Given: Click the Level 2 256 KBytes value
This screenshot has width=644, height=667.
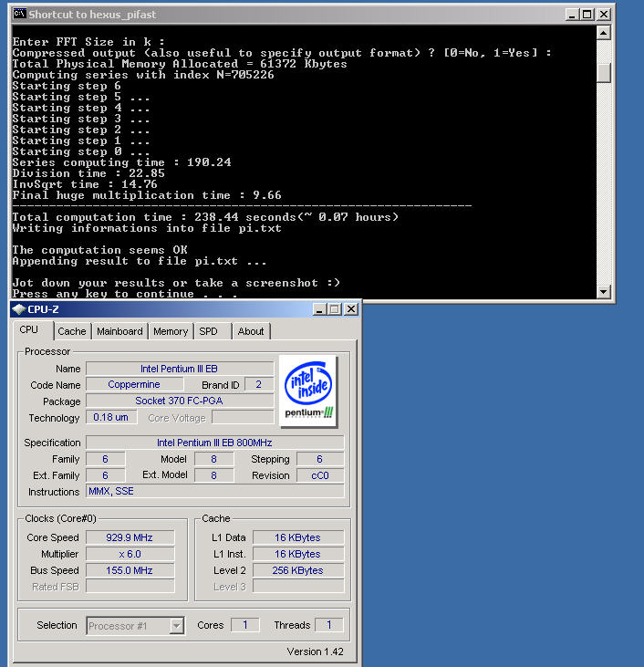Looking at the screenshot, I should 297,570.
